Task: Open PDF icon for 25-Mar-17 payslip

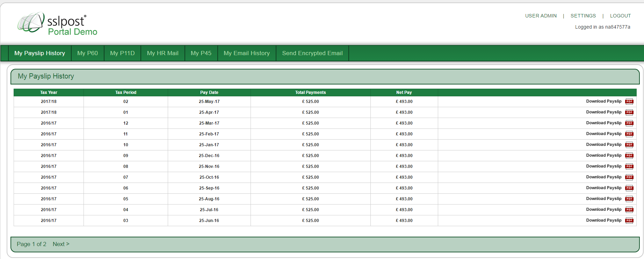Action: (629, 123)
